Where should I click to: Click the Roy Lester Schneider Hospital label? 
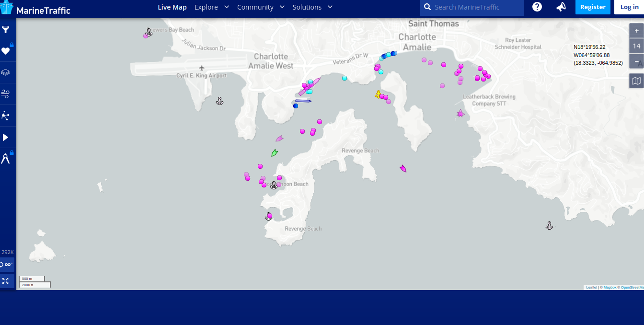coord(518,44)
